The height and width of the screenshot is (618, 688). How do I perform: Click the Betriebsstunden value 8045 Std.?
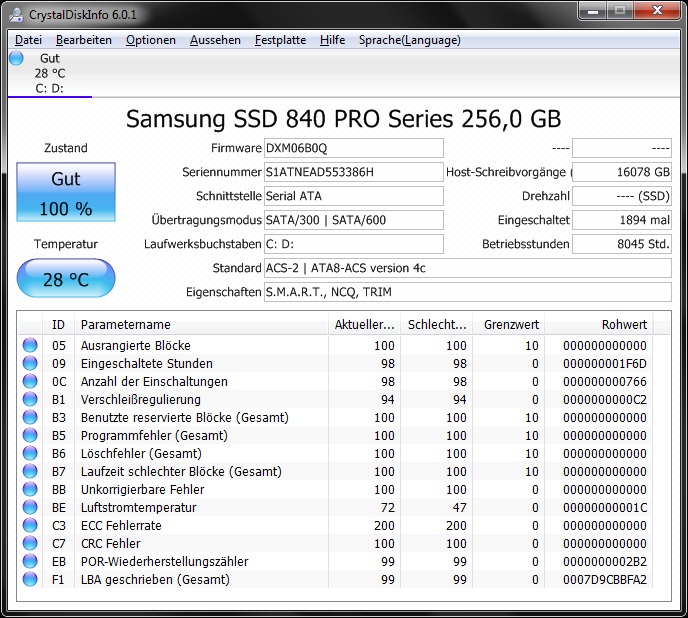tap(622, 244)
